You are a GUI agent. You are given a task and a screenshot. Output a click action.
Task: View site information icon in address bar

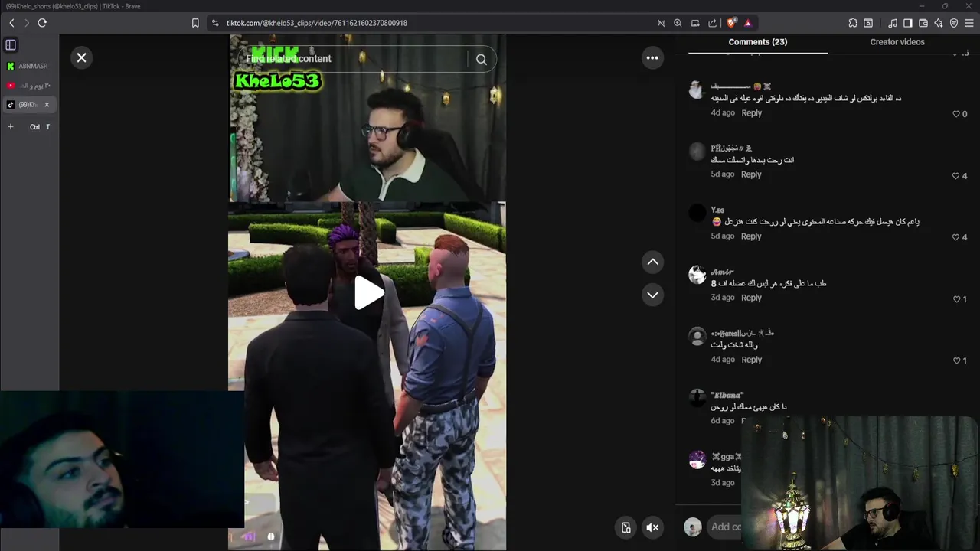[x=215, y=23]
